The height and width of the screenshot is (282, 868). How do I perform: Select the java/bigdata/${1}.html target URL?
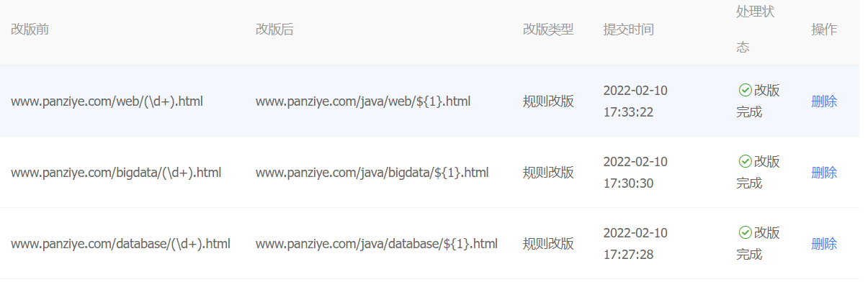[x=372, y=173]
